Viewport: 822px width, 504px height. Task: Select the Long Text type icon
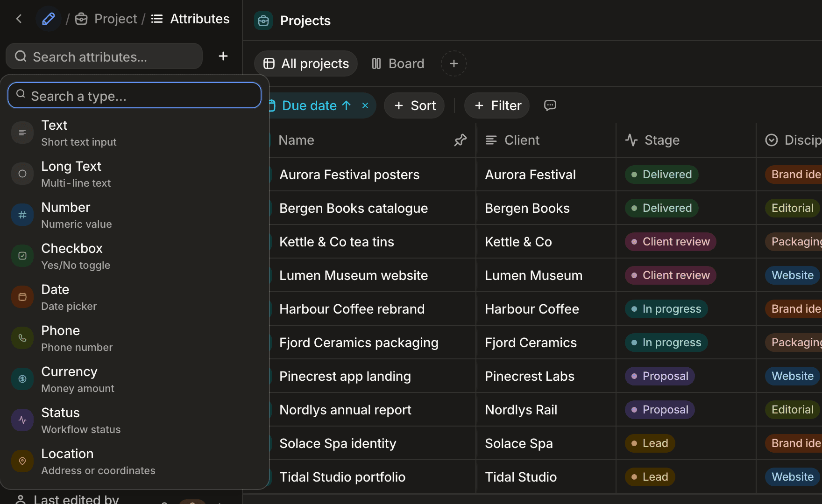[22, 174]
